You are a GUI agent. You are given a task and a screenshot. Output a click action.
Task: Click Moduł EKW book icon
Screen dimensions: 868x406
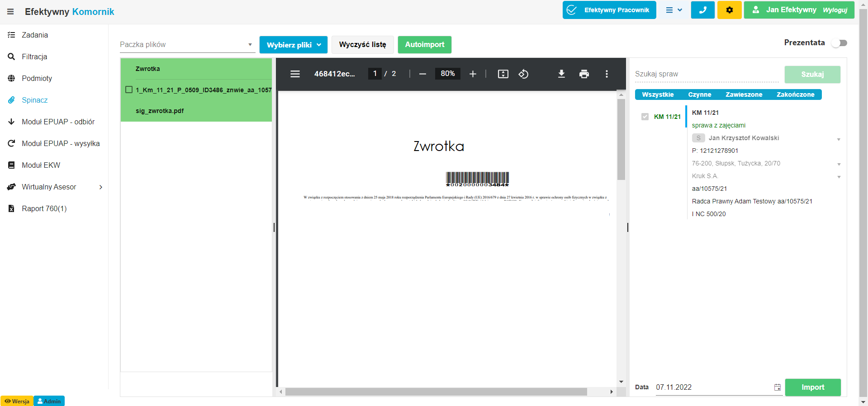point(11,165)
